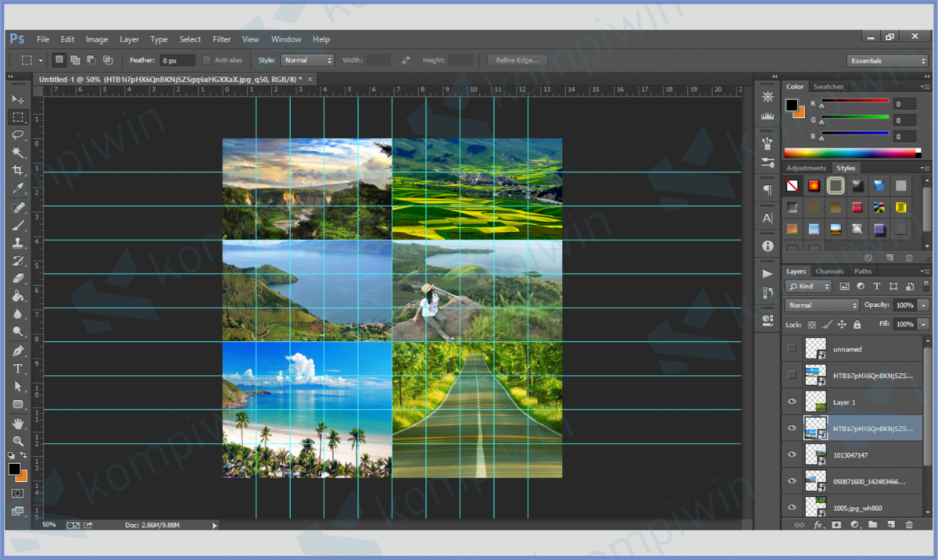Toggle the layer filter on/off switch
Screen dimensions: 938x560
925,287
